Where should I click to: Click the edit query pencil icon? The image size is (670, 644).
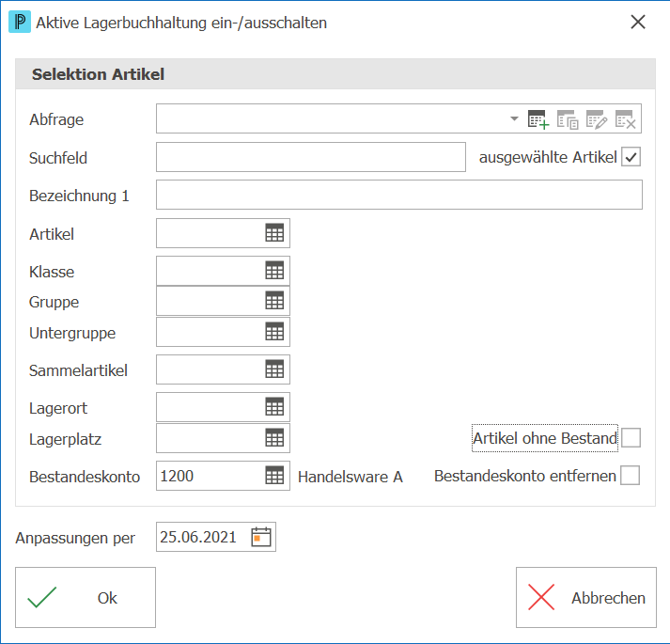(x=597, y=119)
